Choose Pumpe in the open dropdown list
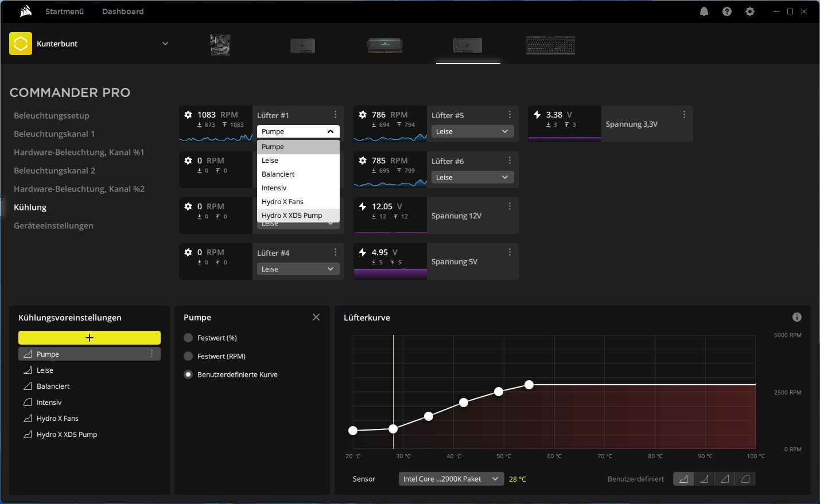820x504 pixels. (x=298, y=147)
